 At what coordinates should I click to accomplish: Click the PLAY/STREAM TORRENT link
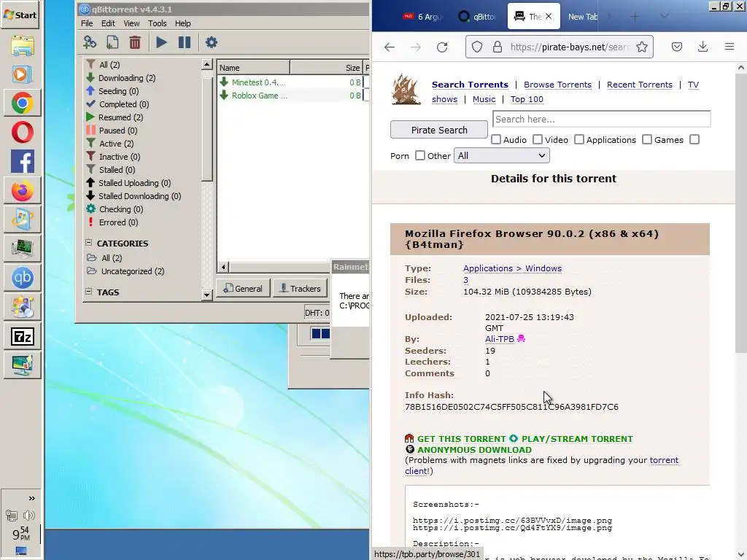click(577, 438)
